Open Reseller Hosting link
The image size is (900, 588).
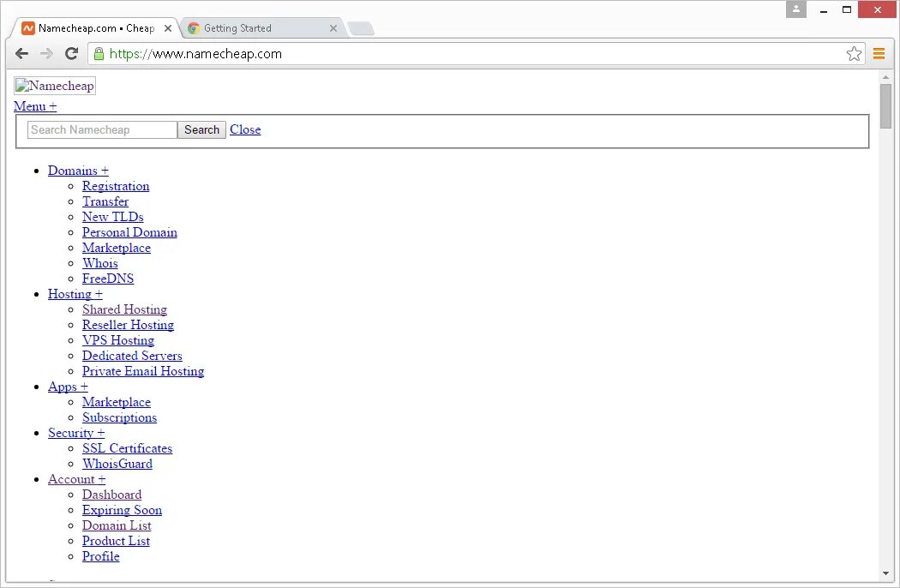tap(128, 325)
